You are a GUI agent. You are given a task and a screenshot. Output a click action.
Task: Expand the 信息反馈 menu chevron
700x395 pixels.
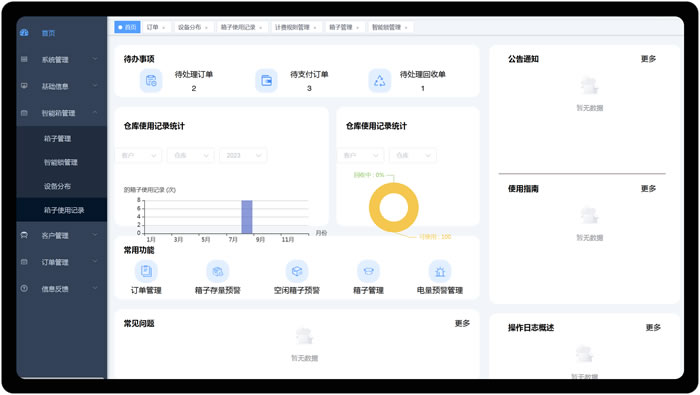pyautogui.click(x=95, y=288)
